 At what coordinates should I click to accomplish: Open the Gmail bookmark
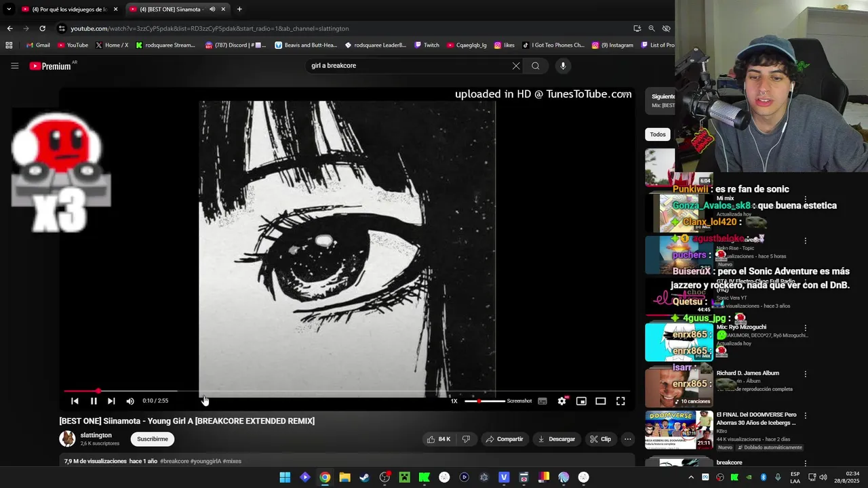pos(38,45)
